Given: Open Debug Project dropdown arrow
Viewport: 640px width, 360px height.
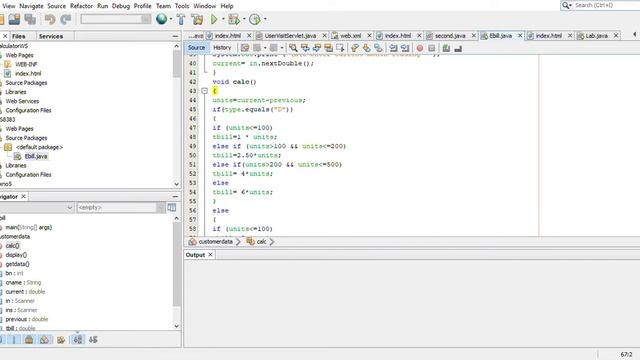Looking at the screenshot, I should 244,19.
